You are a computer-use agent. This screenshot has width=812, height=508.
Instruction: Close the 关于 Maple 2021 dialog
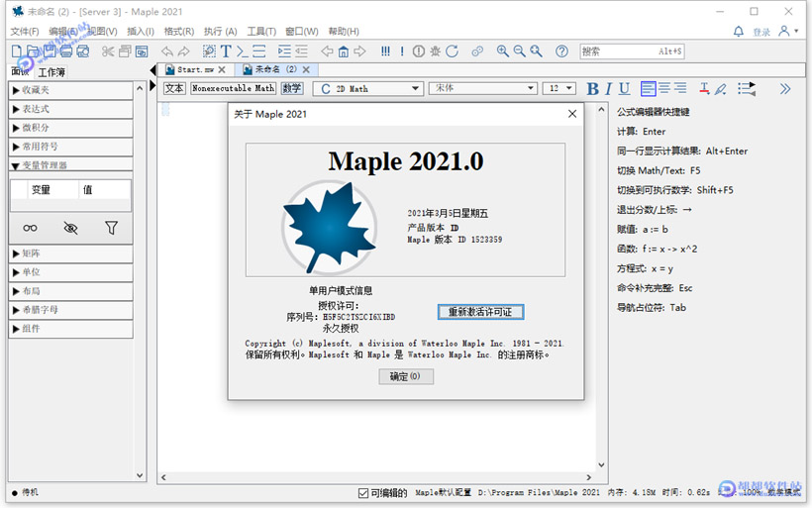click(x=571, y=114)
